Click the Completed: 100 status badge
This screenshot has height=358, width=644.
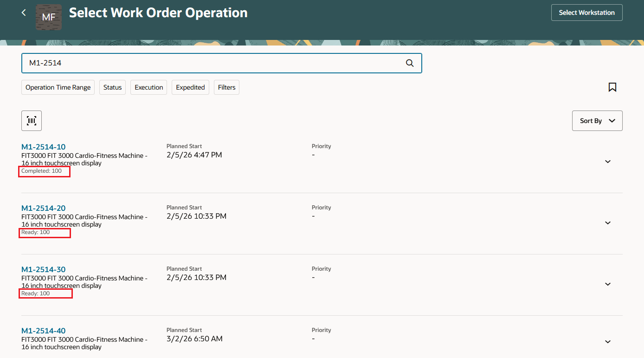click(44, 171)
